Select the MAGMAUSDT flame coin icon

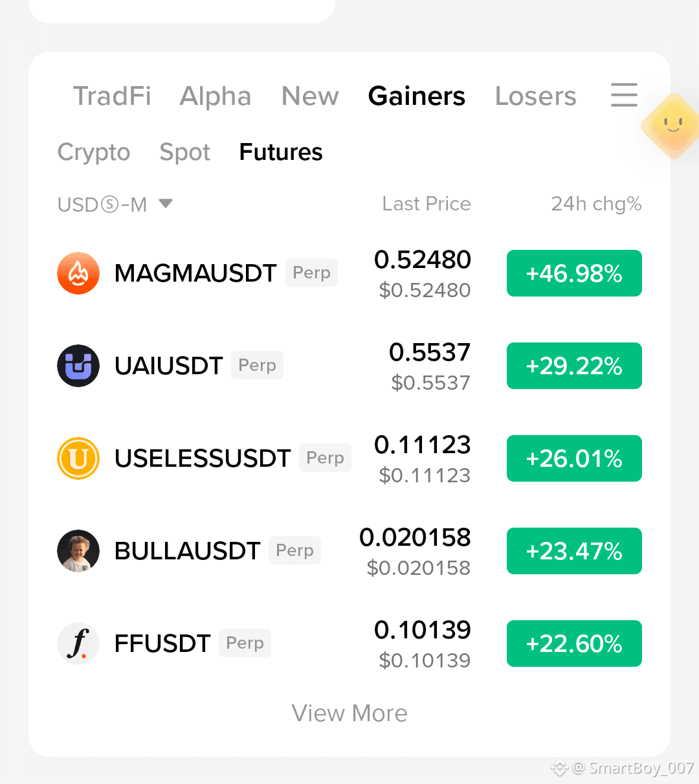pyautogui.click(x=78, y=273)
